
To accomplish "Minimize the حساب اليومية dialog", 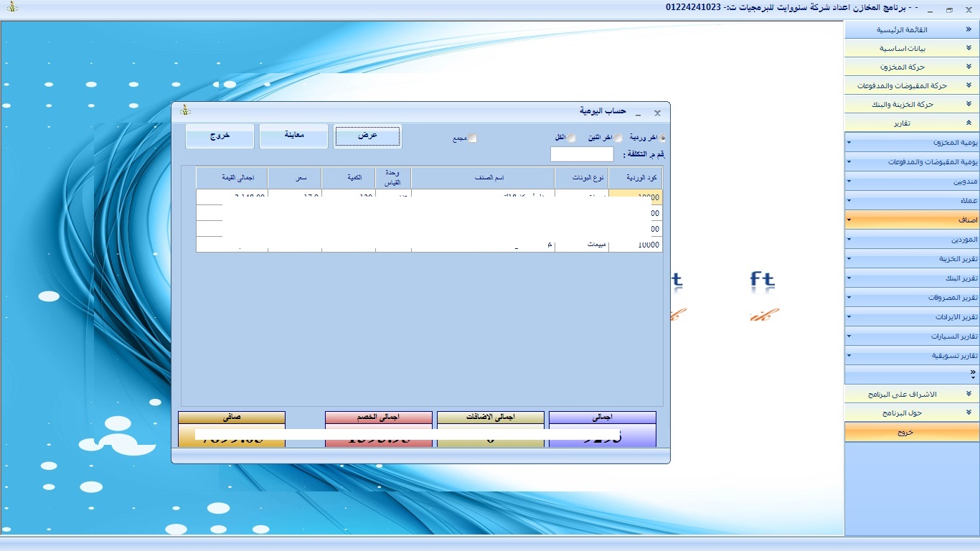I will tap(639, 113).
